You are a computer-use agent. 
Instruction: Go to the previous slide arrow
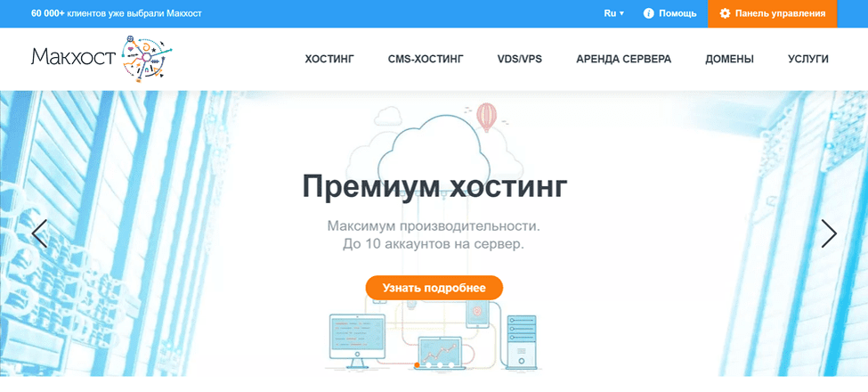(x=39, y=233)
